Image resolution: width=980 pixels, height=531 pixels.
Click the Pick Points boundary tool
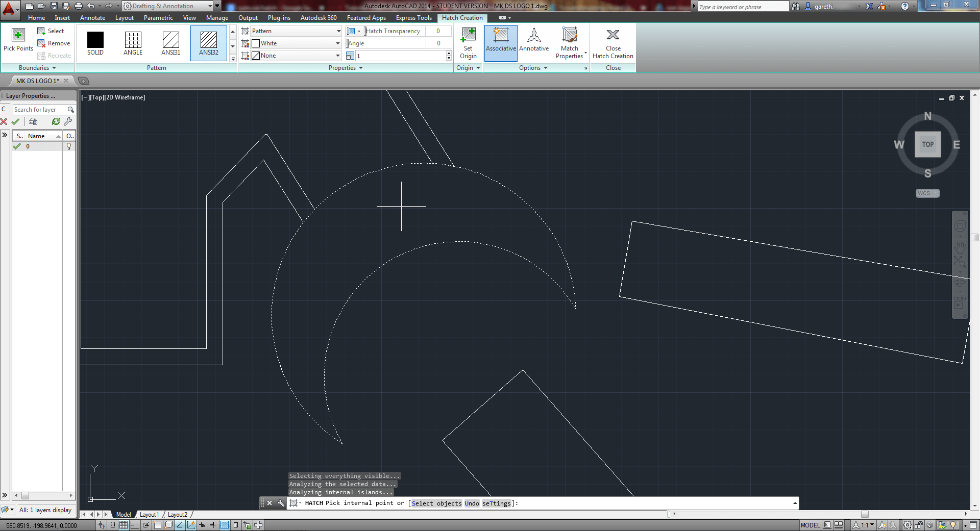tap(18, 40)
